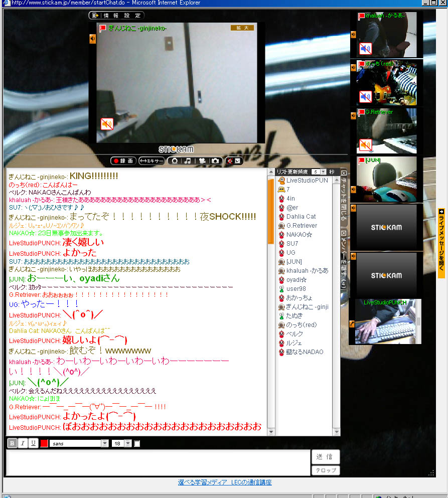Tick the checkbox beside font size

click(x=137, y=444)
